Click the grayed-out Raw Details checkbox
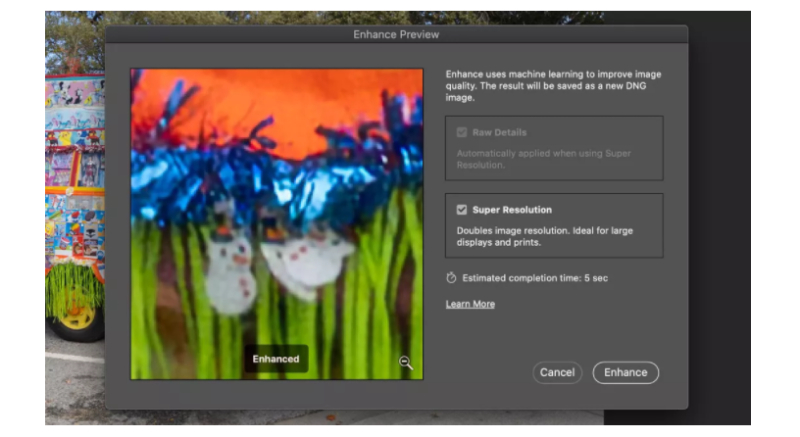 click(461, 132)
